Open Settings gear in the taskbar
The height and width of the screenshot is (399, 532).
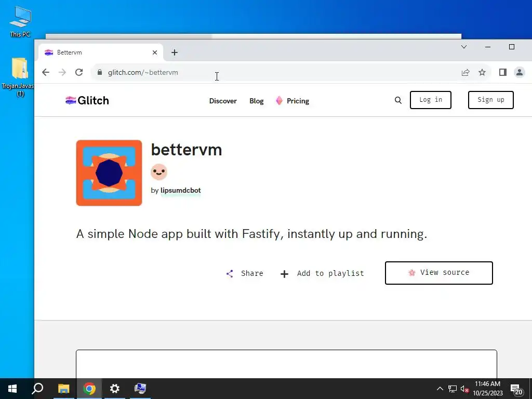(115, 389)
